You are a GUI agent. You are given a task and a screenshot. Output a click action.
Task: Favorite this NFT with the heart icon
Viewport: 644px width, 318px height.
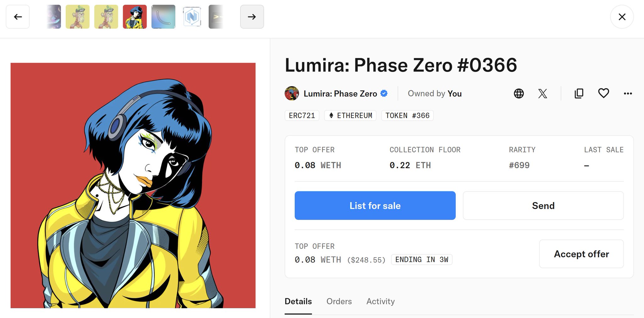click(603, 94)
